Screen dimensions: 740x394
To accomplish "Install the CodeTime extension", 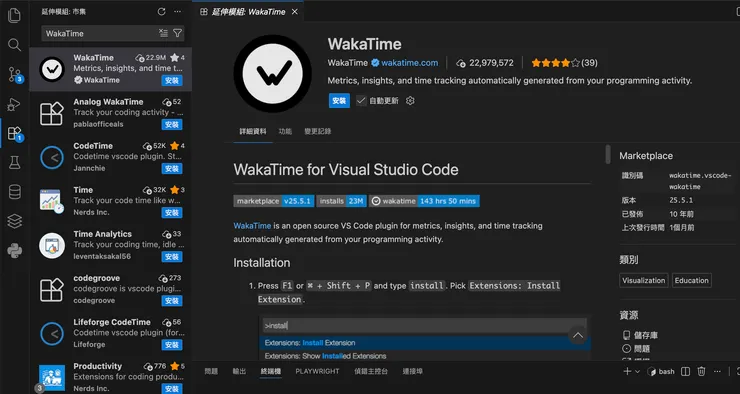I will pos(172,168).
